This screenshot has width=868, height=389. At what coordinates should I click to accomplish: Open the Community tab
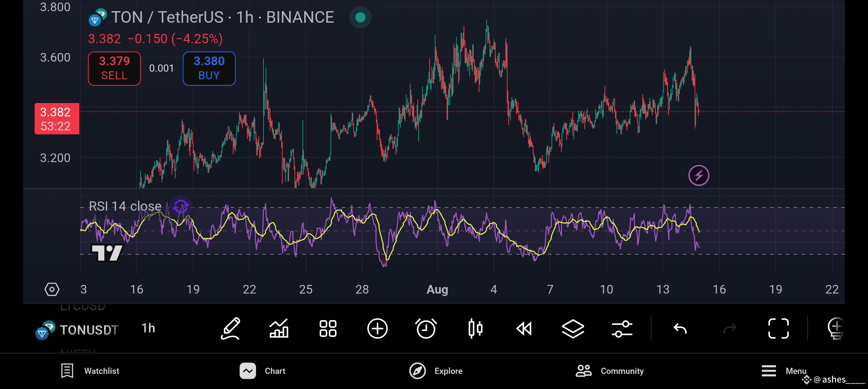(x=610, y=371)
